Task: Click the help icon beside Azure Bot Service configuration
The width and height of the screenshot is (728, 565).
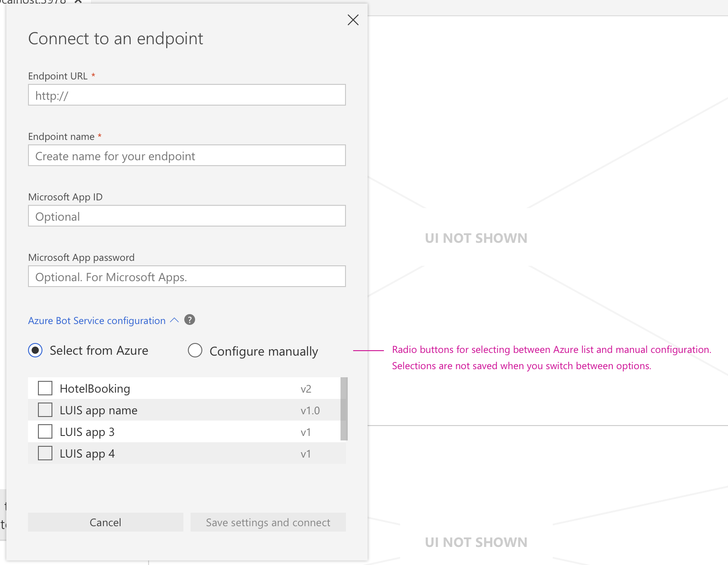Action: (x=190, y=320)
